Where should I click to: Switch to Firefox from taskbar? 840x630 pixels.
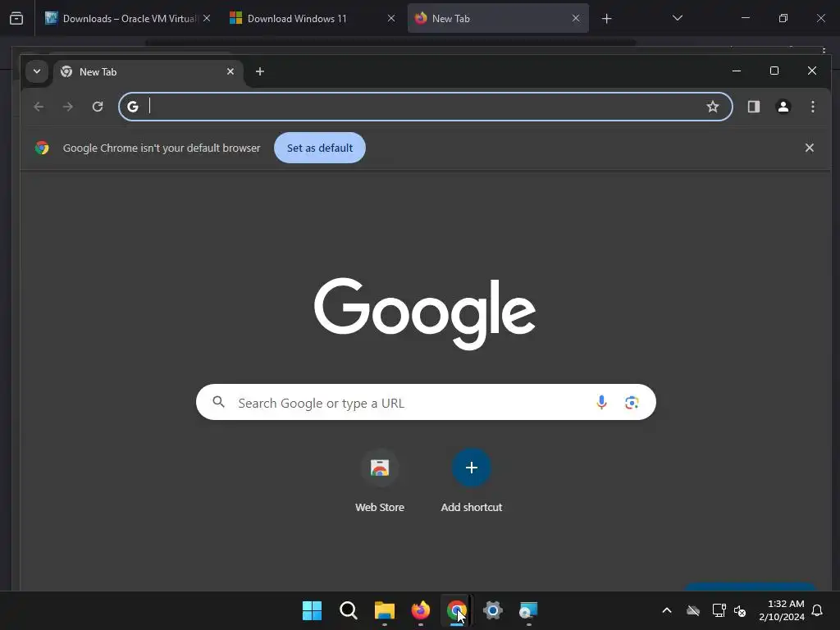(421, 610)
